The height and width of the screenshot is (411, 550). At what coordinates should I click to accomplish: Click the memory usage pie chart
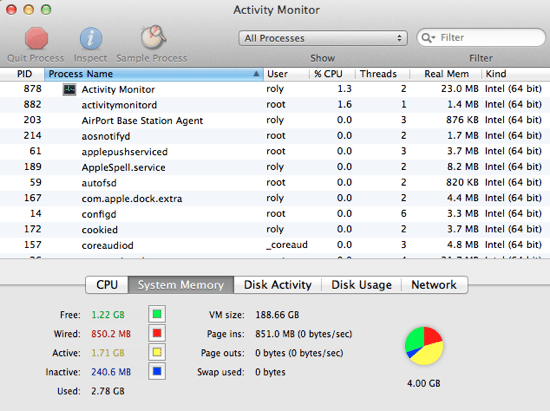click(x=424, y=346)
